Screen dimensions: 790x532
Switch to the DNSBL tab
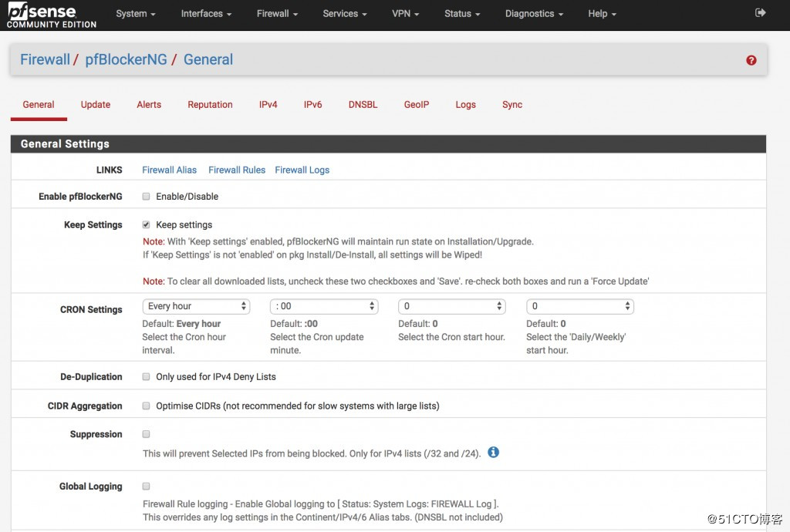coord(363,105)
